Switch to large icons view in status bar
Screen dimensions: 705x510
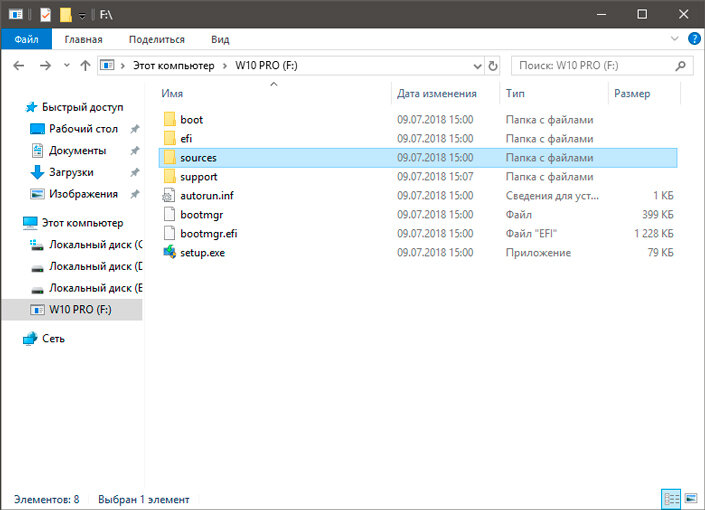691,498
